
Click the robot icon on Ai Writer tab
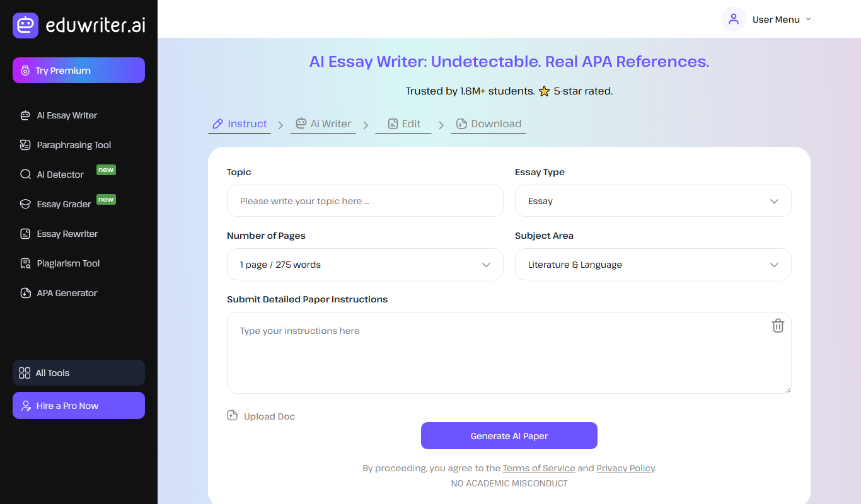[301, 123]
